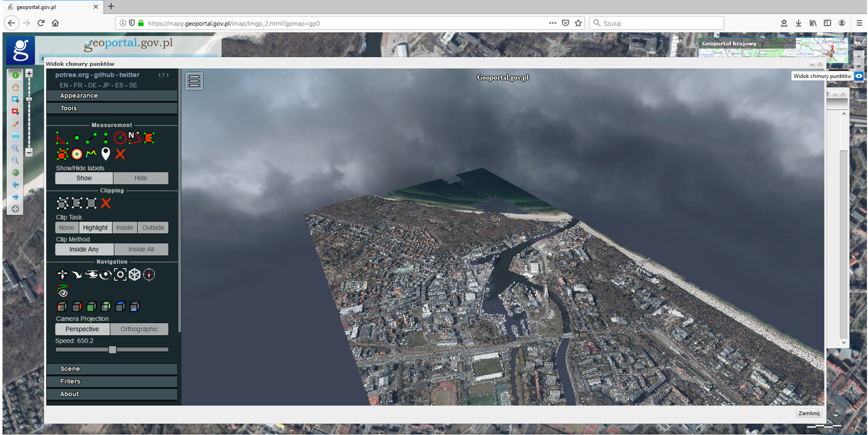Choose the height profile measurement tool
The height and width of the screenshot is (435, 868).
tap(91, 154)
